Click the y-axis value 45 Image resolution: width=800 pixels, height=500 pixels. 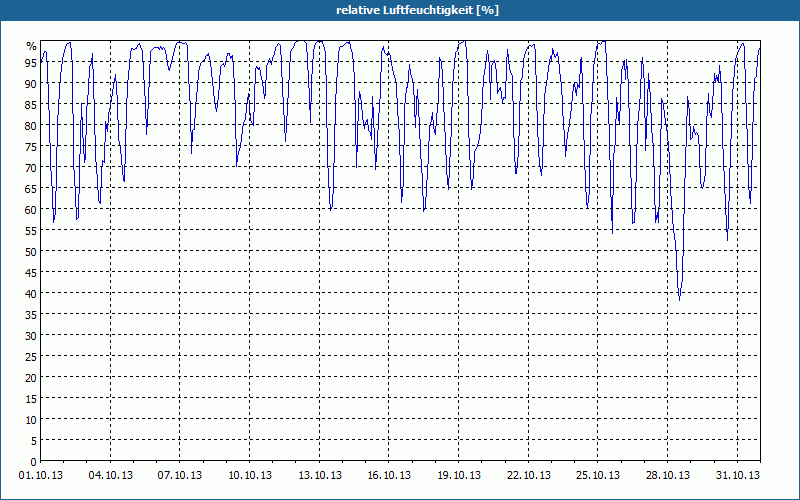point(31,272)
